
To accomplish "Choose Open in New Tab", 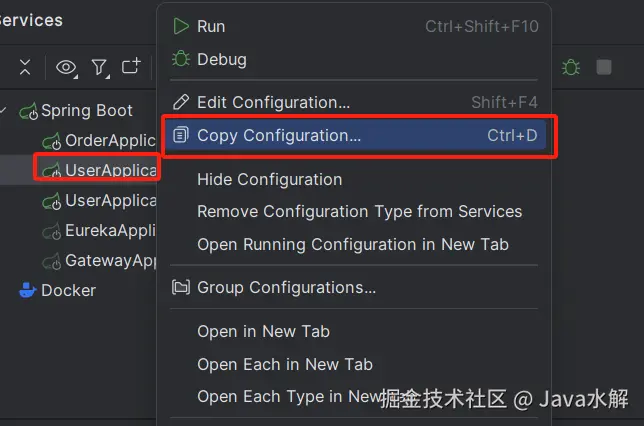I will [x=263, y=331].
